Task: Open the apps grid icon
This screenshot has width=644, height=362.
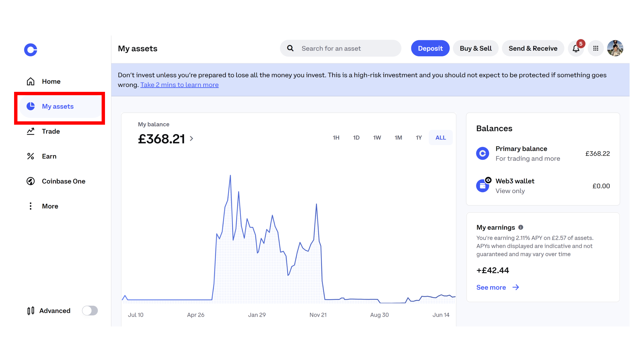Action: pos(596,49)
